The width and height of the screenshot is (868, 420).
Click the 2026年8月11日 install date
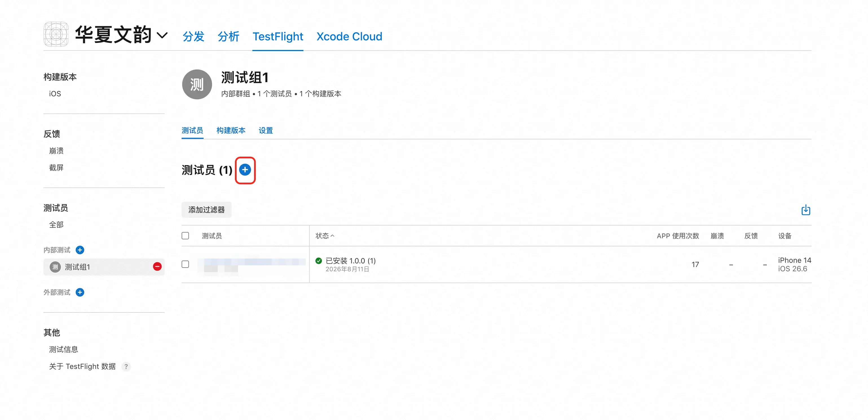[347, 269]
